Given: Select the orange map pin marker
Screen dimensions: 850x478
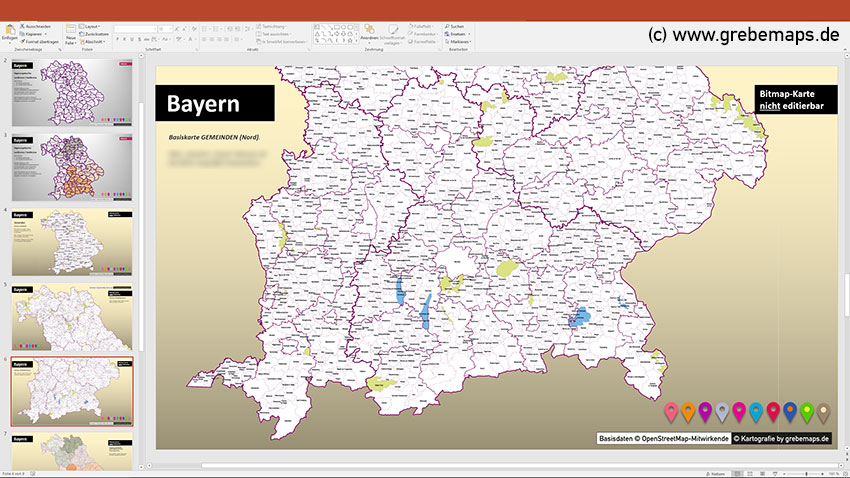Looking at the screenshot, I should 688,411.
